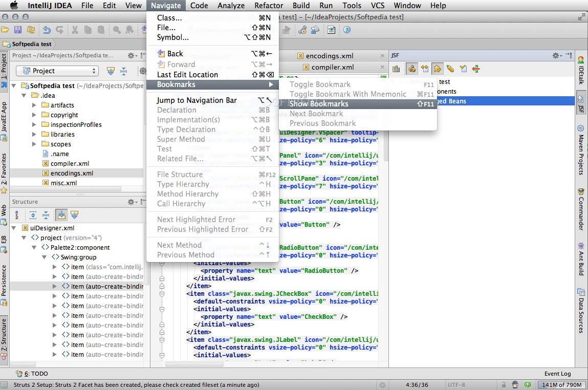Click Project tree horizontal scrollbar
588x390 pixels.
point(66,189)
